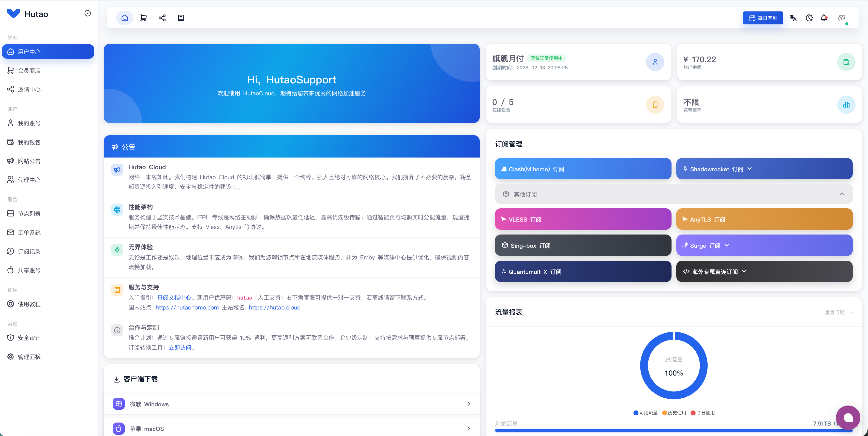Click the megaphone icon beside Hutao Cloud announcement
The width and height of the screenshot is (868, 436).
pyautogui.click(x=117, y=170)
